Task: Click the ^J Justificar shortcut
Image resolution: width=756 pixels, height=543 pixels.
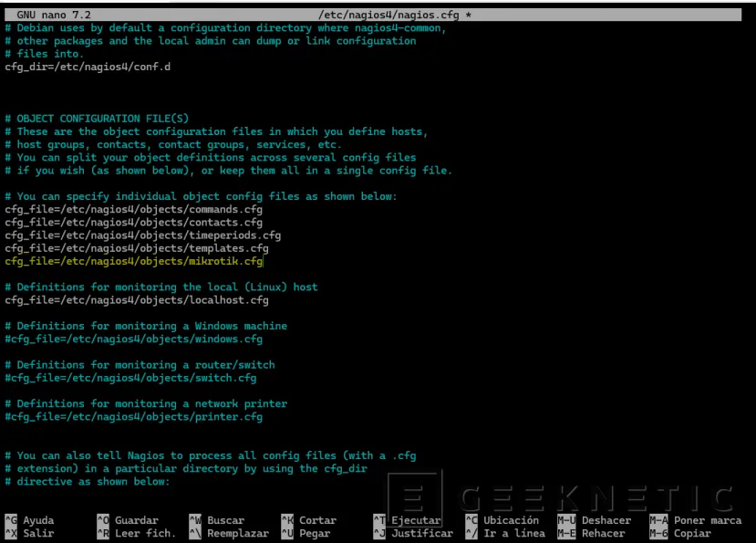Action: tap(413, 533)
